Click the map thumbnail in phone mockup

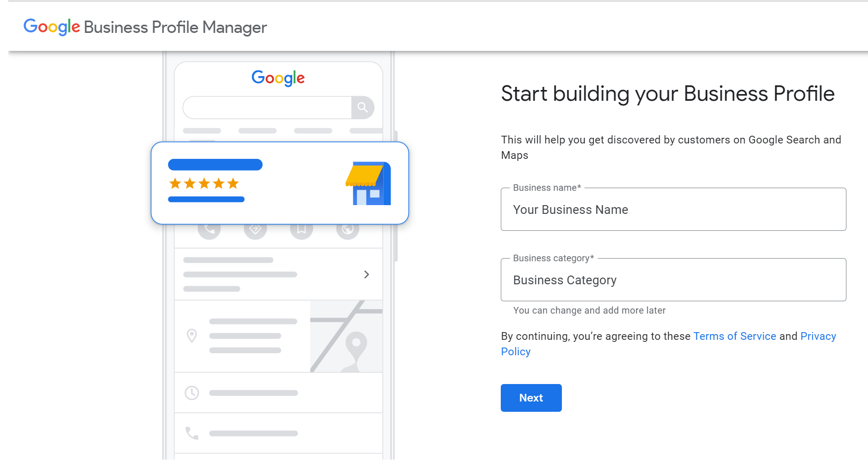pos(346,336)
